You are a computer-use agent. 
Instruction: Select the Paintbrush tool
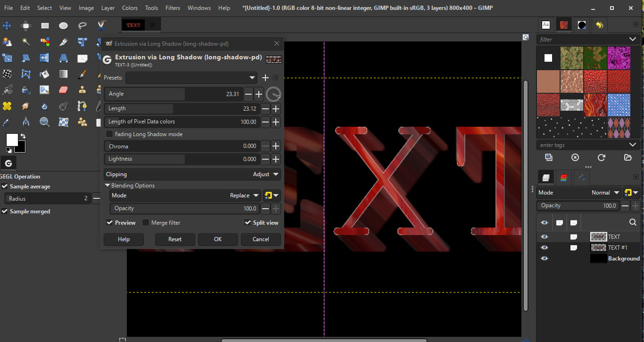83,74
